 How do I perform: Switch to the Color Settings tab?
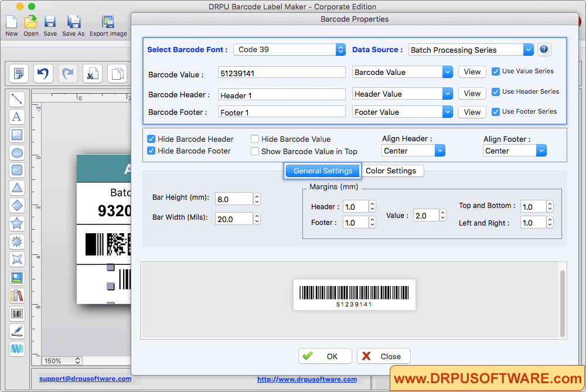pyautogui.click(x=391, y=171)
